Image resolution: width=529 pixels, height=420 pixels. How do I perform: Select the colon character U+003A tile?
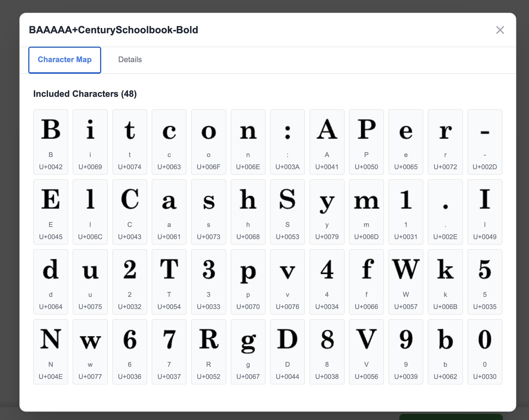click(287, 142)
